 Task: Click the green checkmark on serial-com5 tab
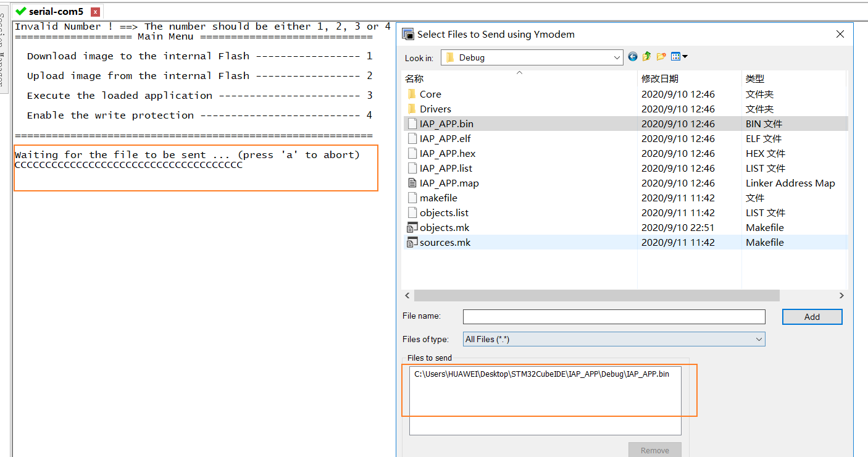20,10
